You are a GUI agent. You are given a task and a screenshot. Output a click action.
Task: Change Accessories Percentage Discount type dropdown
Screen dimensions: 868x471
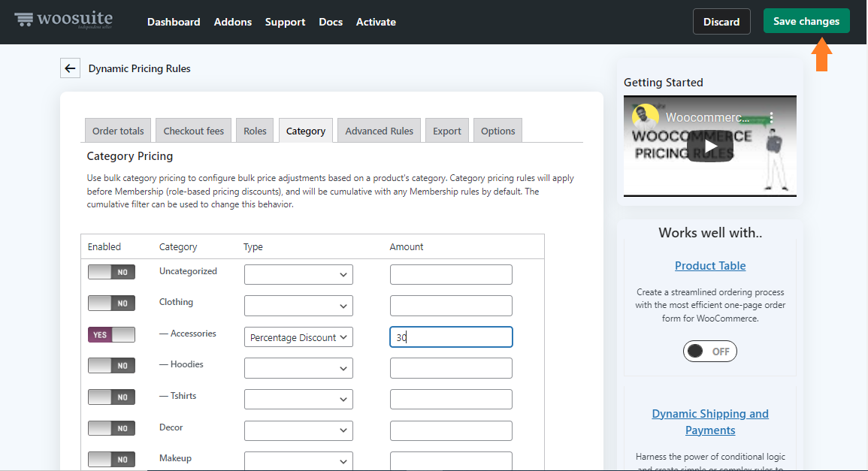298,337
